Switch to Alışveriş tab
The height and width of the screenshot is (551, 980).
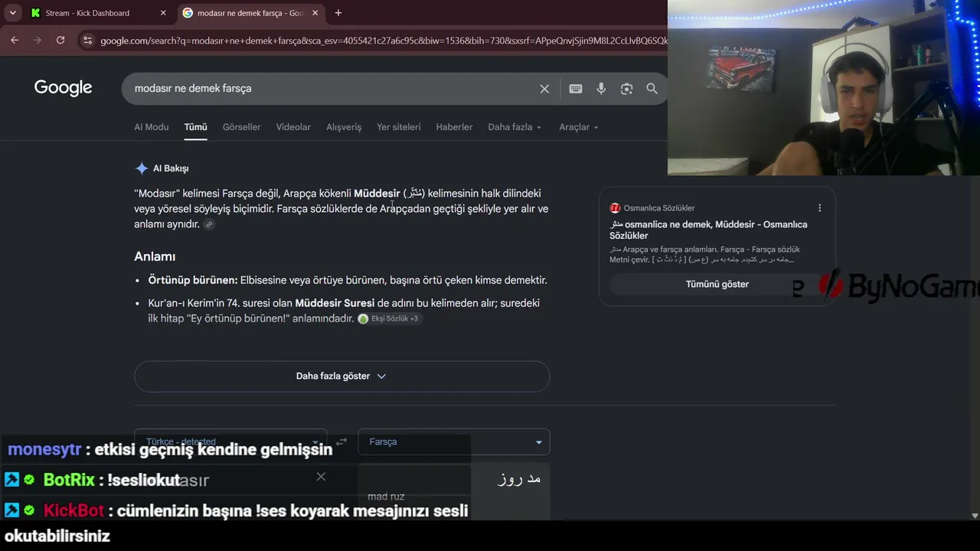344,127
